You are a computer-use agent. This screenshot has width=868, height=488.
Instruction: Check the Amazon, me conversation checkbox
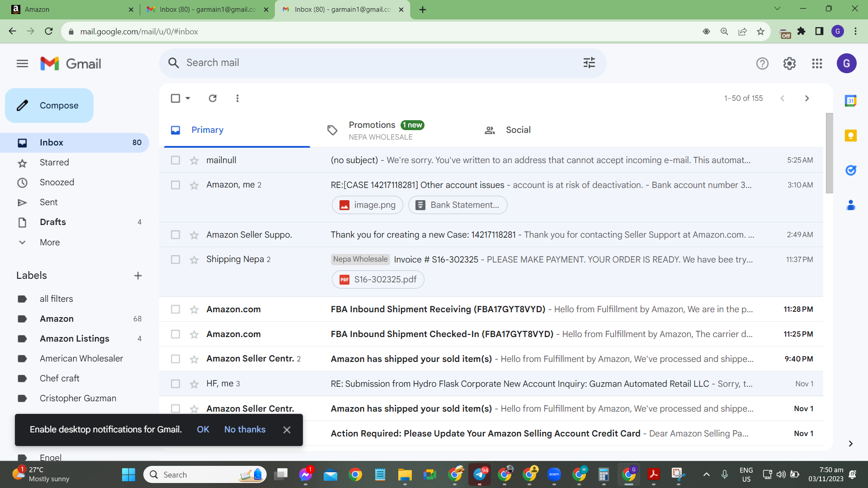175,185
